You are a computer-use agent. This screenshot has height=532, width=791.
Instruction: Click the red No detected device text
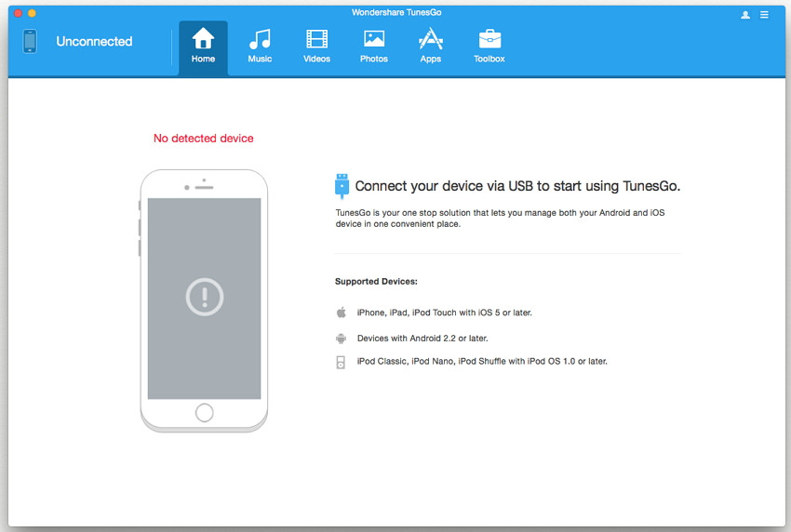[x=203, y=139]
